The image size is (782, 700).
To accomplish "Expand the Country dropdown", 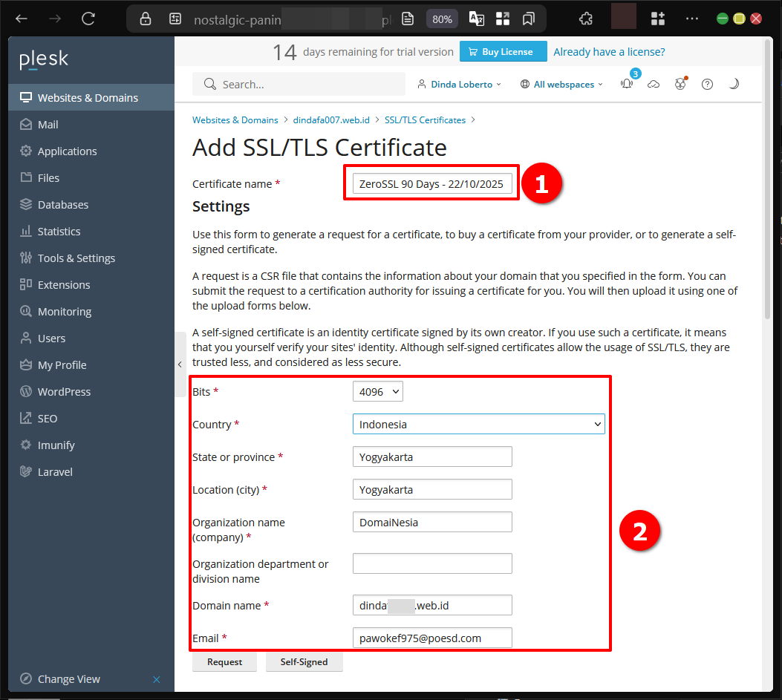I will click(478, 424).
